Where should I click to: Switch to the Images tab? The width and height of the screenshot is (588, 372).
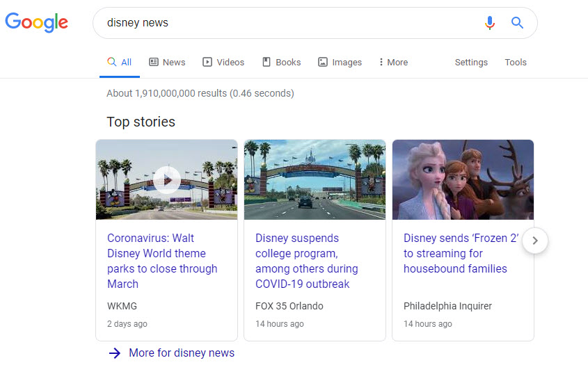pyautogui.click(x=340, y=62)
